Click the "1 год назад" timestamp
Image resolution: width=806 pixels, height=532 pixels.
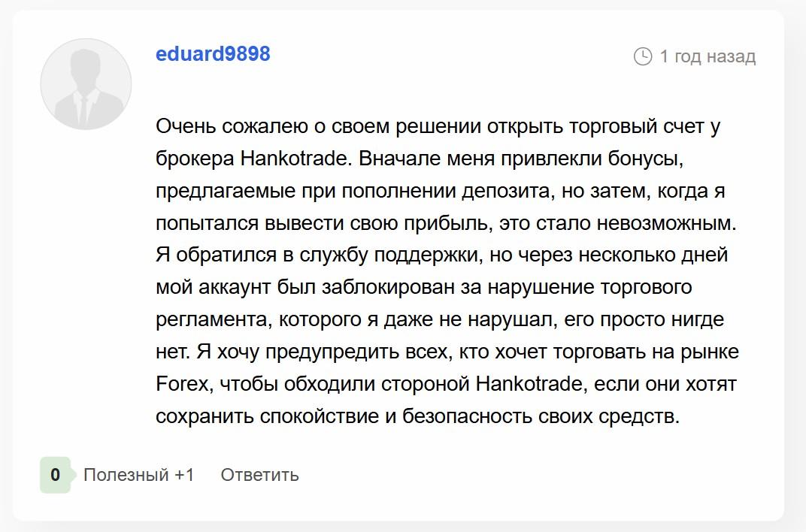point(708,56)
